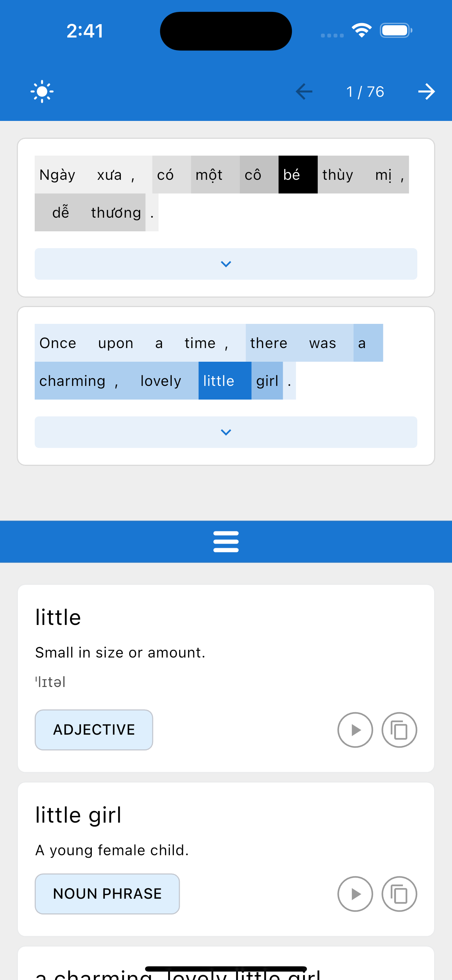Expand English sentence details chevron
Image resolution: width=452 pixels, height=980 pixels.
point(226,432)
